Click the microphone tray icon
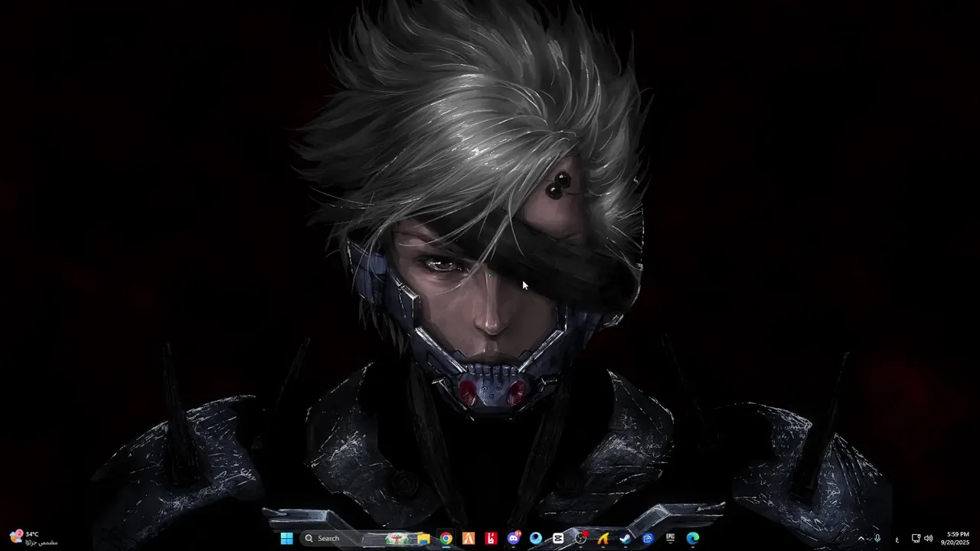 877,538
